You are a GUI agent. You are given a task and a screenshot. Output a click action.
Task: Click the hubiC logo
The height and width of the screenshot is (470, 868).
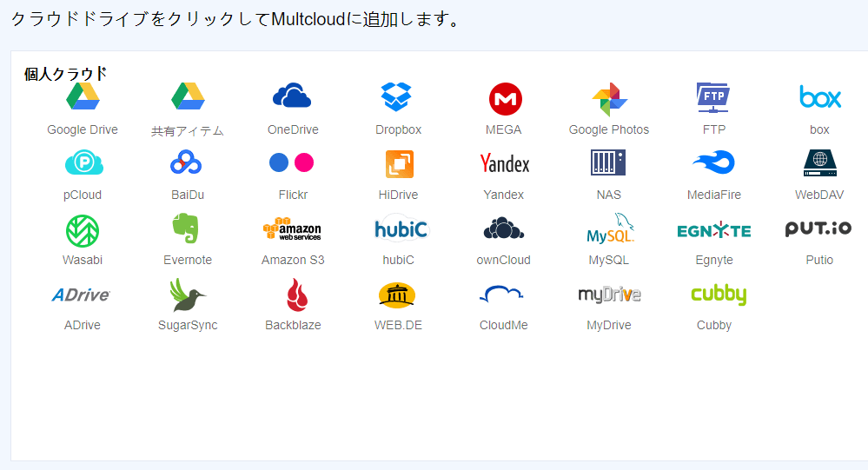[x=401, y=229]
